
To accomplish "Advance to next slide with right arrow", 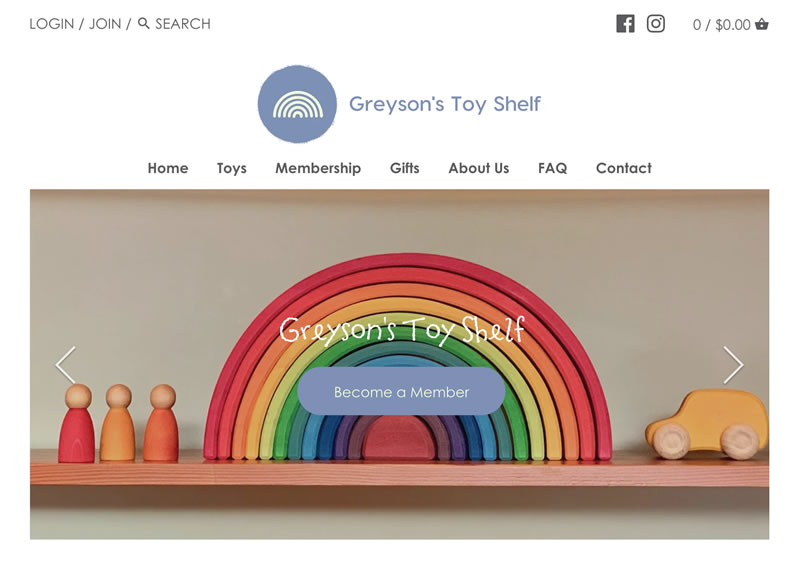I will pyautogui.click(x=733, y=365).
